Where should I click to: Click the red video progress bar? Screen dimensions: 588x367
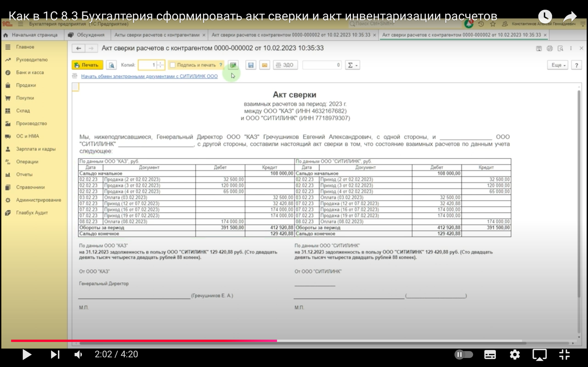click(x=144, y=341)
